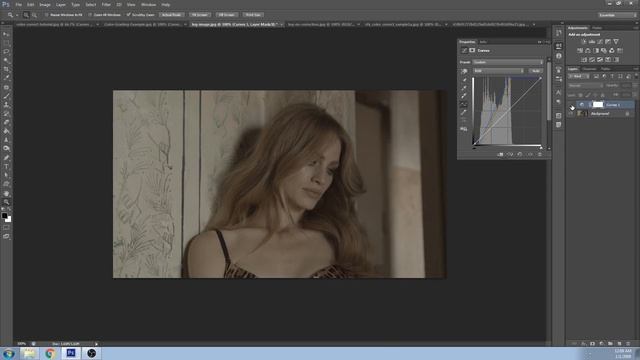
Task: Clip adjustment to layer below button
Action: click(500, 154)
